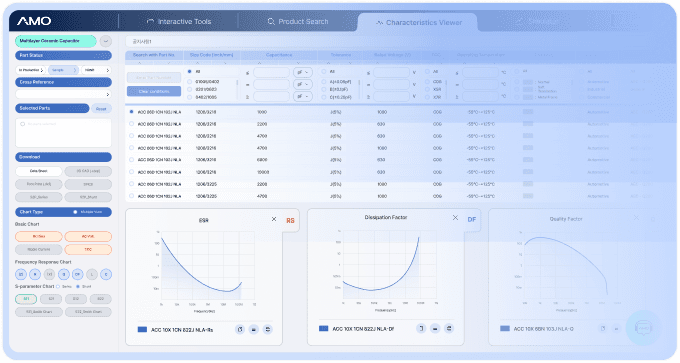
Task: Select the DC Bias basic chart button
Action: 39,236
